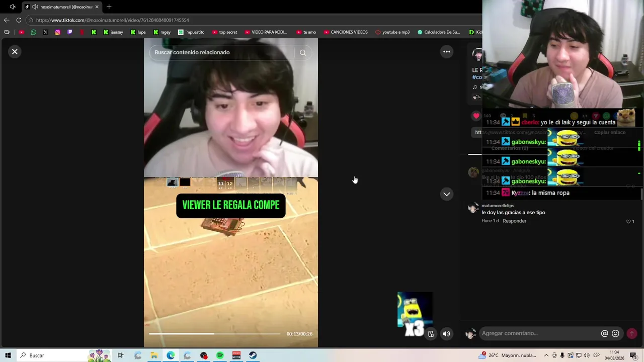Viewport: 644px width, 362px height.
Task: Close the nosoimatumorell browser tab
Action: (97, 7)
